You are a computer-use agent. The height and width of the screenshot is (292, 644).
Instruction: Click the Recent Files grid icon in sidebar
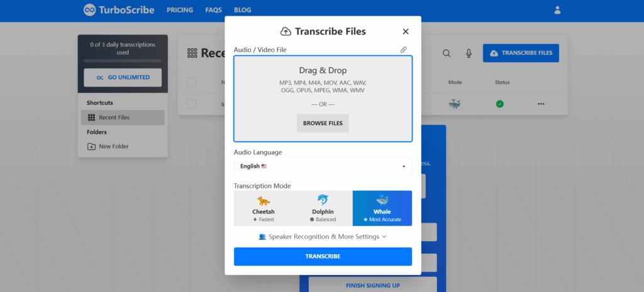pos(92,117)
